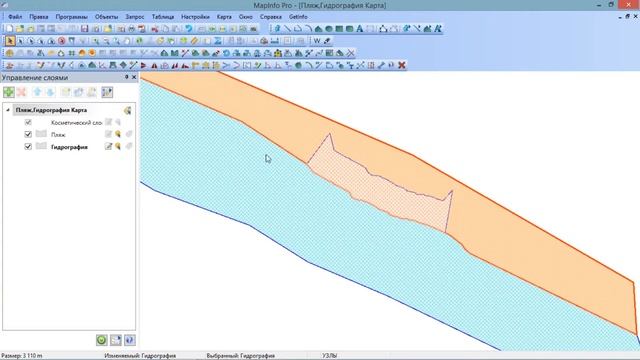Click the New Table blank page icon
Image resolution: width=640 pixels, height=360 pixels.
point(9,29)
